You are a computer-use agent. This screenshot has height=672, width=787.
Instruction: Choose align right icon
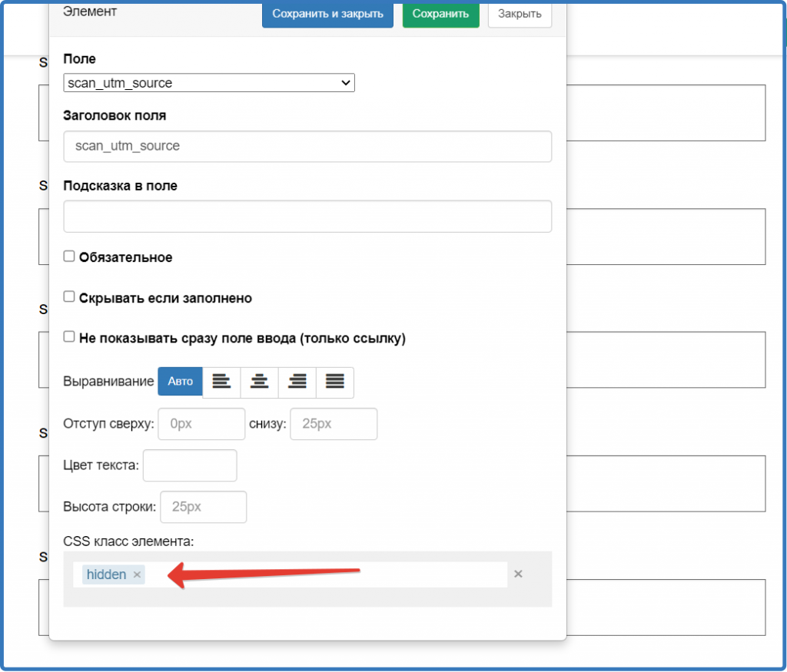(297, 382)
